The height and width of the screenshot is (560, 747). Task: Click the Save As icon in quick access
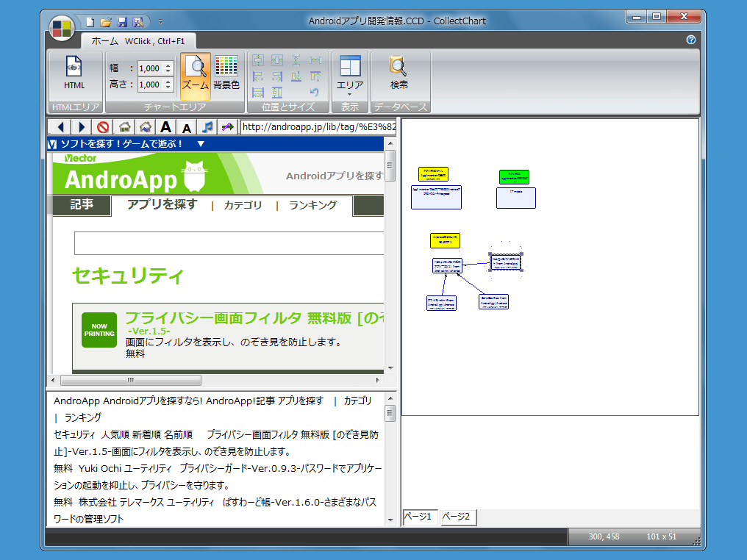point(138,21)
